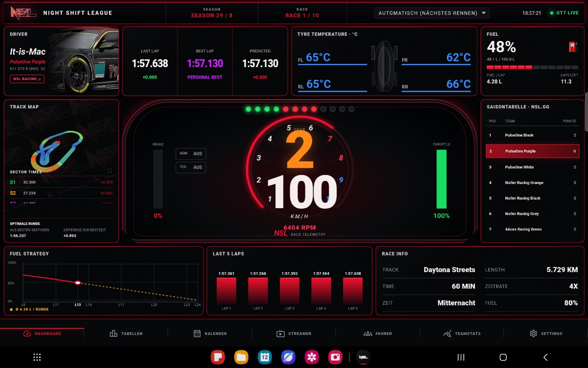Click the L13 marker on fuel strategy chart
The height and width of the screenshot is (368, 588).
[x=78, y=283]
